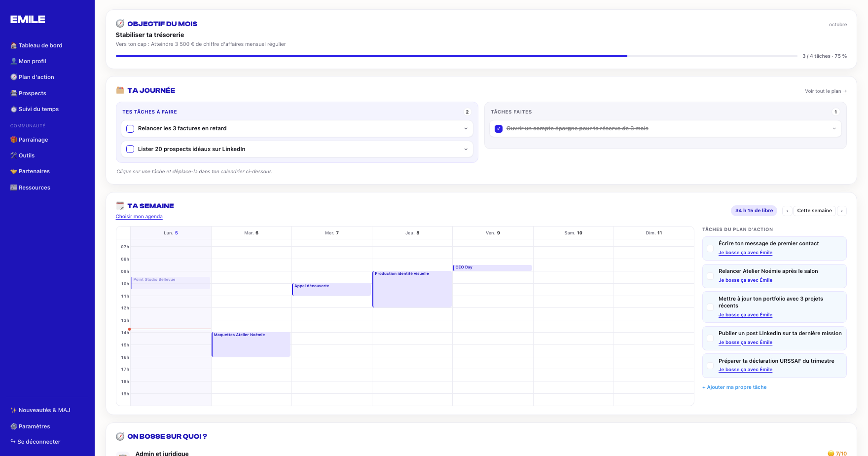Open Suivi du temps menu item
This screenshot has height=456, width=868.
[x=35, y=109]
